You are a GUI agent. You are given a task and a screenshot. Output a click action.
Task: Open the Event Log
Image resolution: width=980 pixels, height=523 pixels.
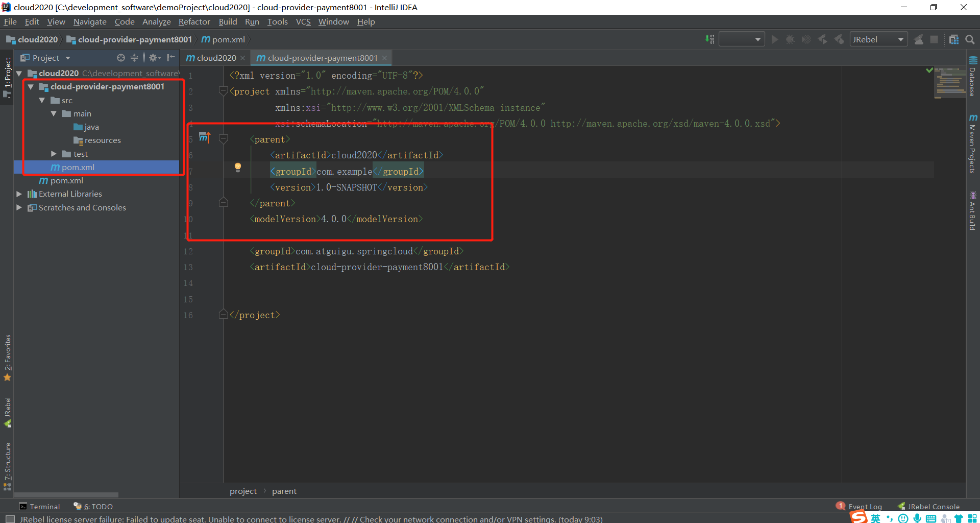859,506
